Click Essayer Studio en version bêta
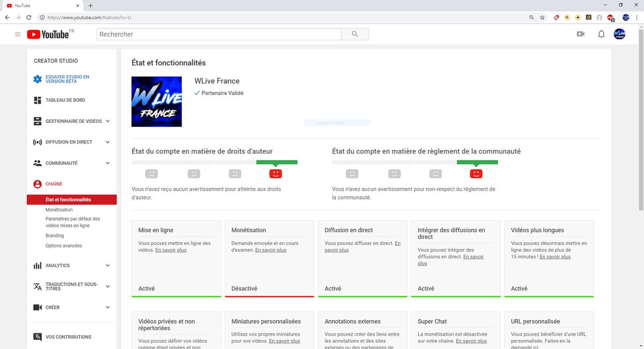The image size is (644, 349). 68,79
